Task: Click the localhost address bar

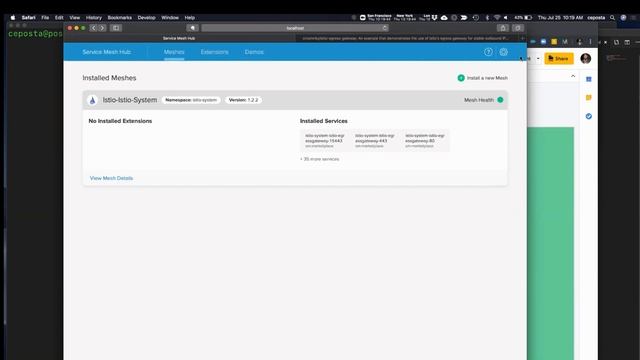Action: pyautogui.click(x=295, y=28)
